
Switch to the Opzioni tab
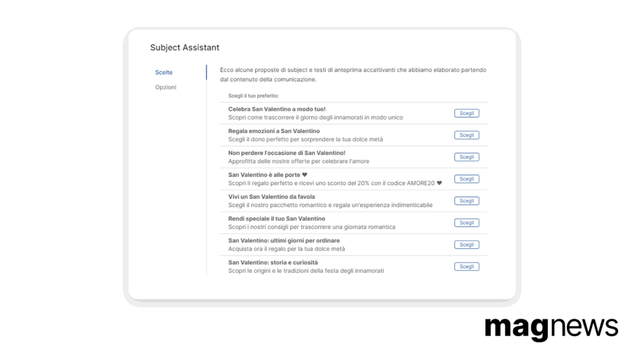click(x=165, y=87)
